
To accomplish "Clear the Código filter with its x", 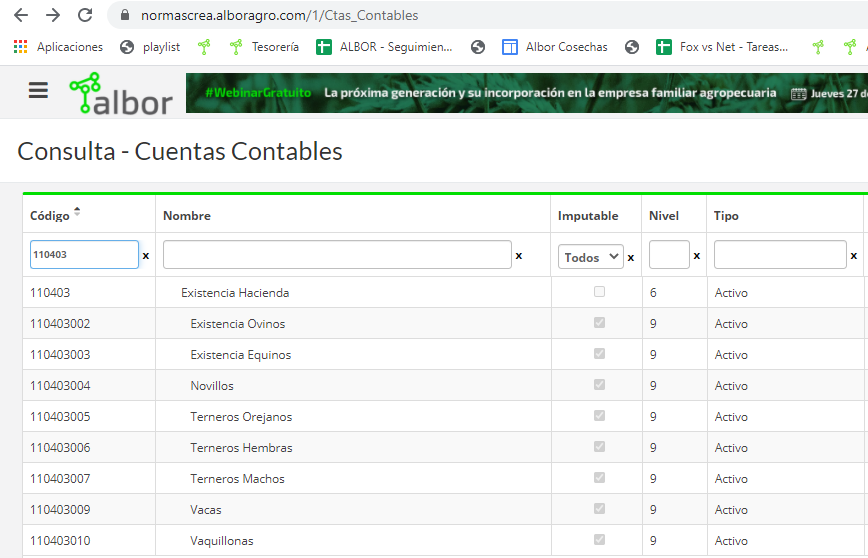I will (146, 255).
